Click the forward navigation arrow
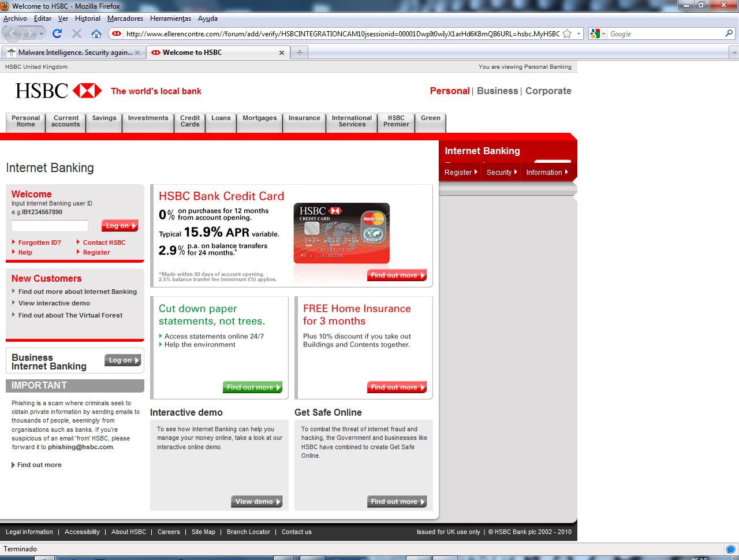Screen dimensions: 739x560 point(30,33)
